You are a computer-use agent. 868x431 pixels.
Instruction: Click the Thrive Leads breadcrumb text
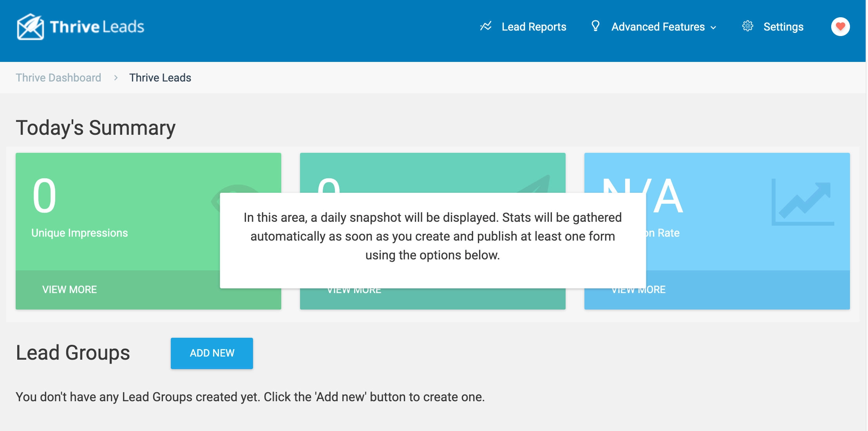(160, 78)
